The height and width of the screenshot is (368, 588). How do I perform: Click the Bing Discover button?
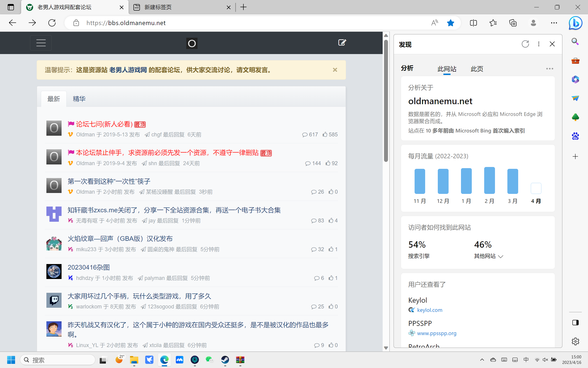click(x=575, y=23)
